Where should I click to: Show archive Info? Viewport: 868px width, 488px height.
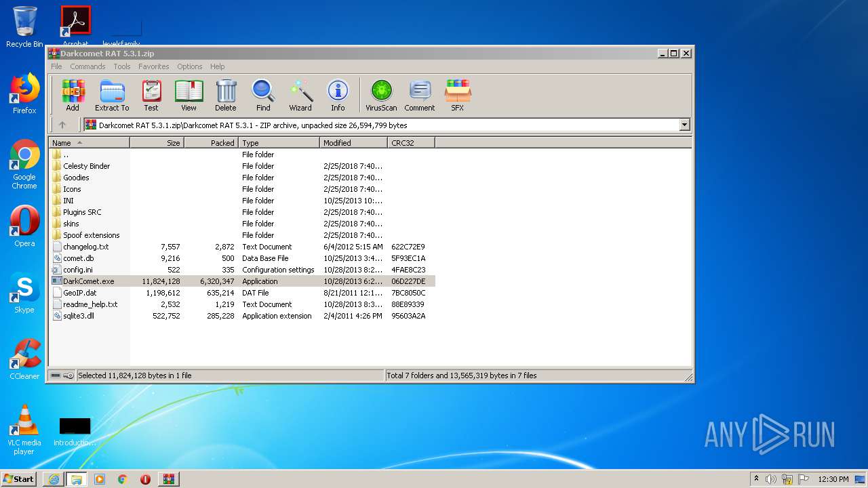(338, 96)
